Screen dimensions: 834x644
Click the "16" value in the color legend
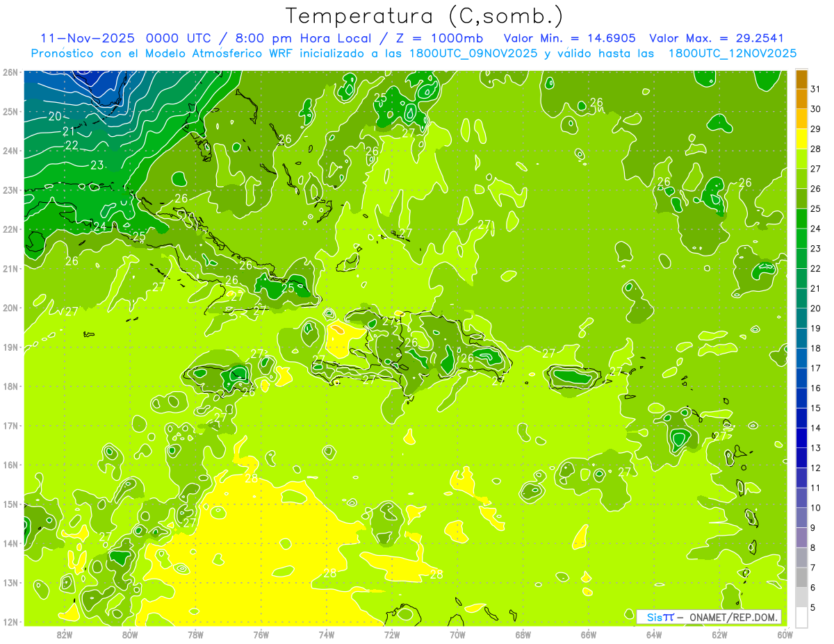click(x=816, y=388)
